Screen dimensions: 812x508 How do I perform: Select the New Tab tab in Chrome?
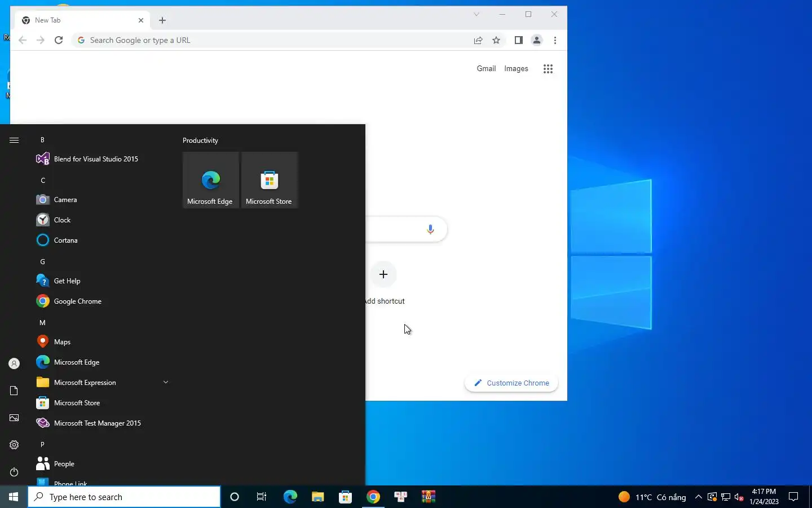coord(83,20)
